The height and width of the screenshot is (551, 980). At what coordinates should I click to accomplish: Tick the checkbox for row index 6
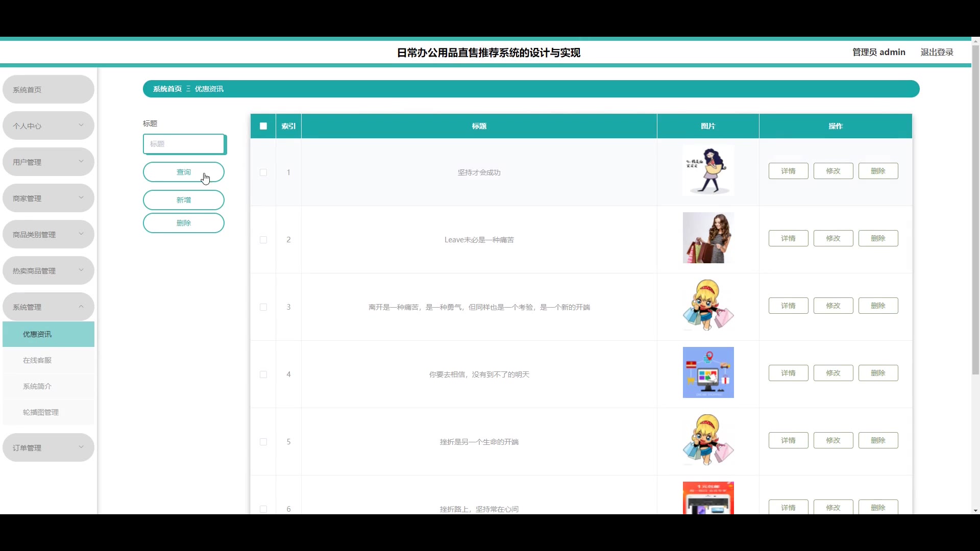click(263, 509)
